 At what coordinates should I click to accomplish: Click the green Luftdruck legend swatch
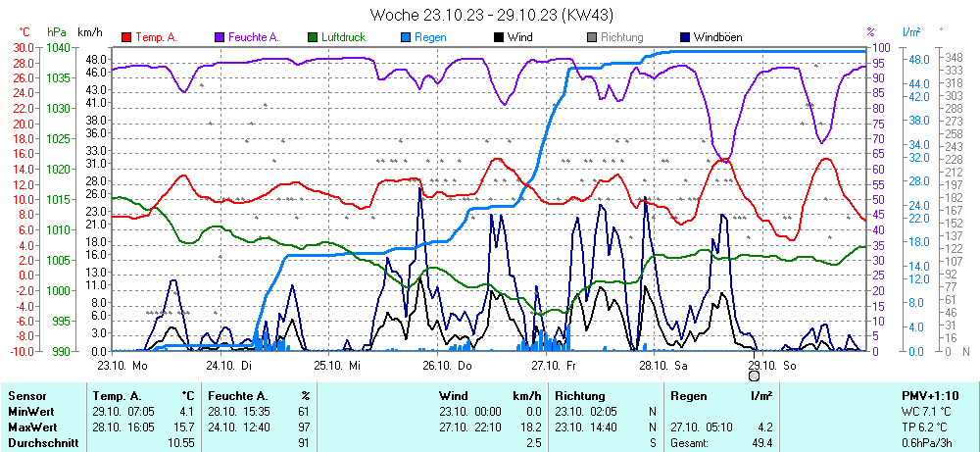click(x=313, y=37)
